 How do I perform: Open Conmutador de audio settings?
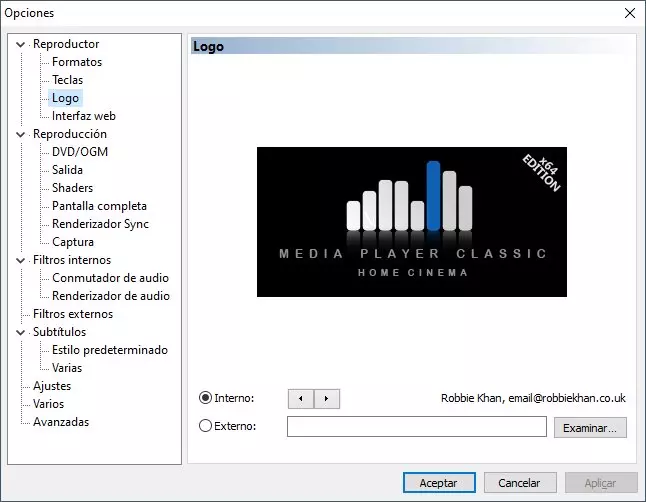click(110, 278)
